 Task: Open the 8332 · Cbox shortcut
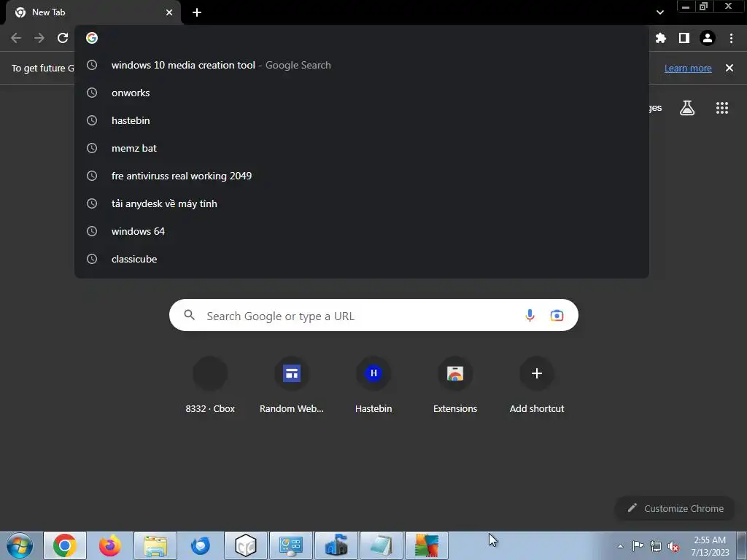click(x=210, y=386)
